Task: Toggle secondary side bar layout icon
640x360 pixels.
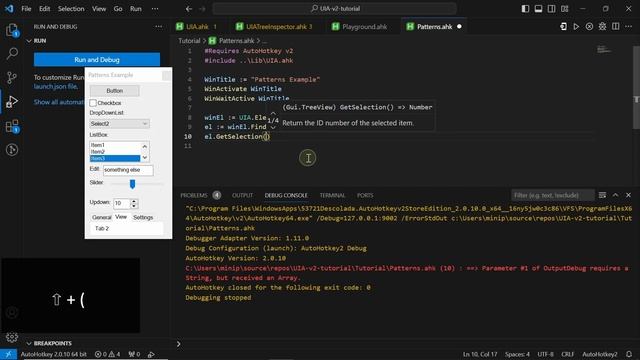Action: coord(551,9)
